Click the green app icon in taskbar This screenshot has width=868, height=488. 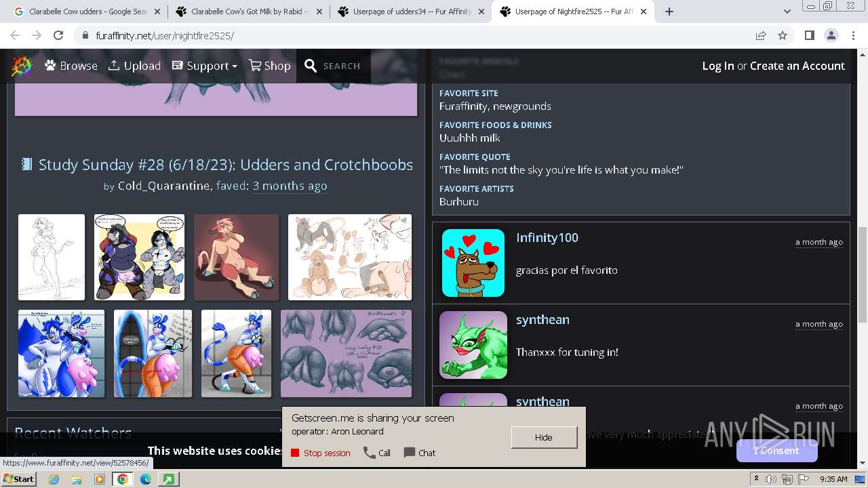click(168, 479)
